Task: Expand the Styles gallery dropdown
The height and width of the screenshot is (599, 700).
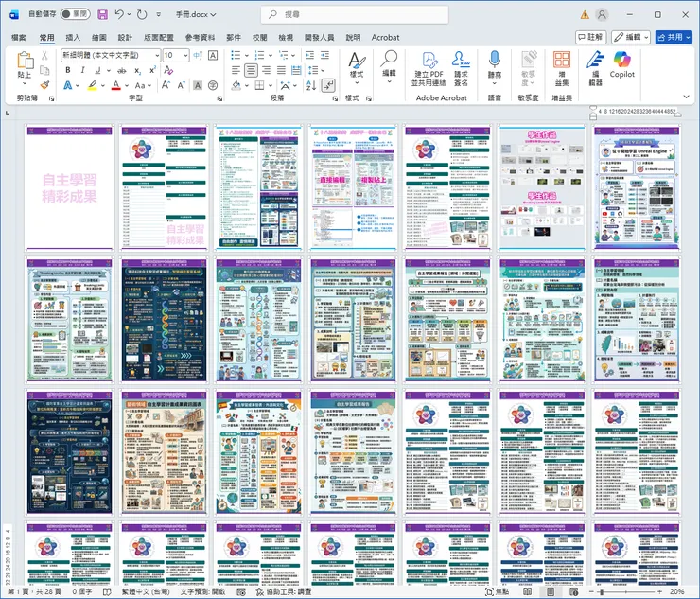Action: pos(357,82)
